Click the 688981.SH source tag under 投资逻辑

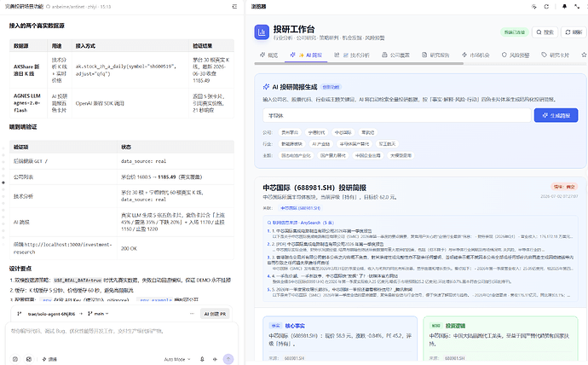[x=454, y=358]
